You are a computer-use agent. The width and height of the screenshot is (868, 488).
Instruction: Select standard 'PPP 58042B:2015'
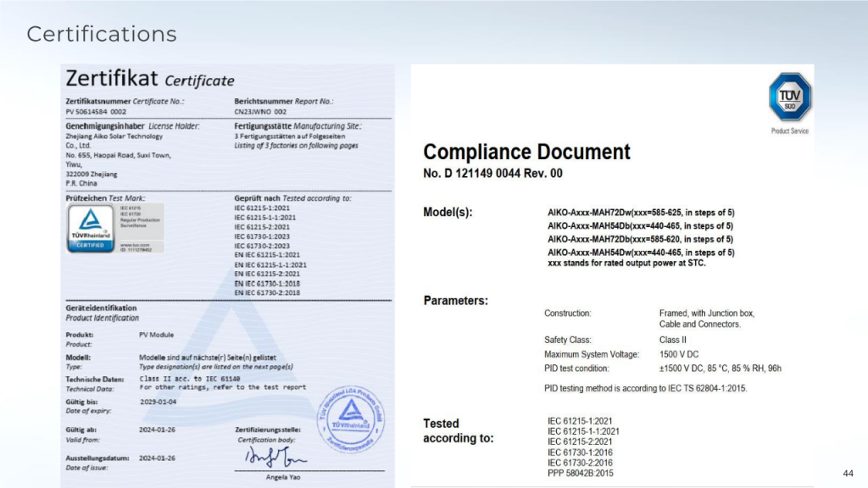580,474
